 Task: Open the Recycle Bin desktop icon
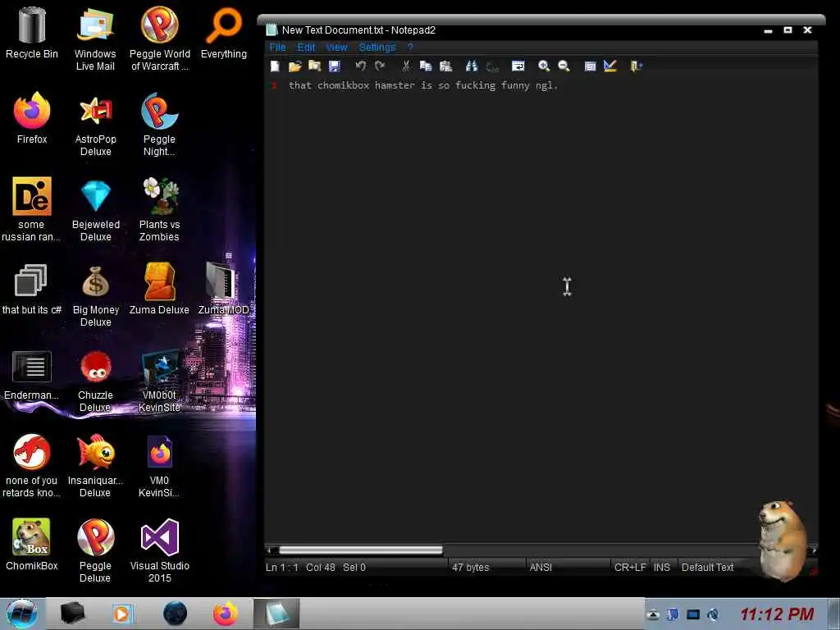(32, 33)
